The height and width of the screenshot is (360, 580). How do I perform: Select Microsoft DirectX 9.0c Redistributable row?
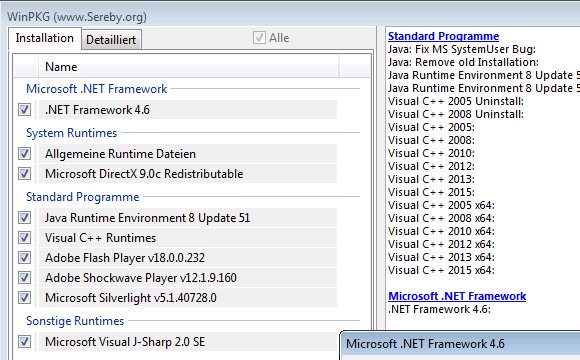point(188,174)
